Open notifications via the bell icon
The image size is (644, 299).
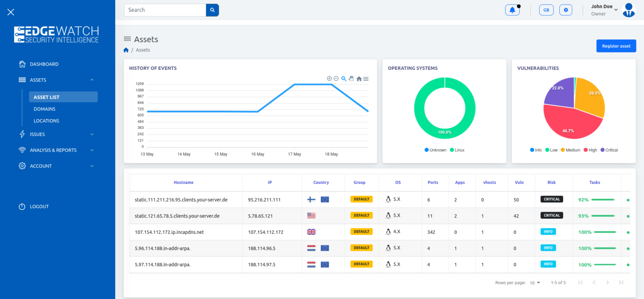tap(512, 9)
